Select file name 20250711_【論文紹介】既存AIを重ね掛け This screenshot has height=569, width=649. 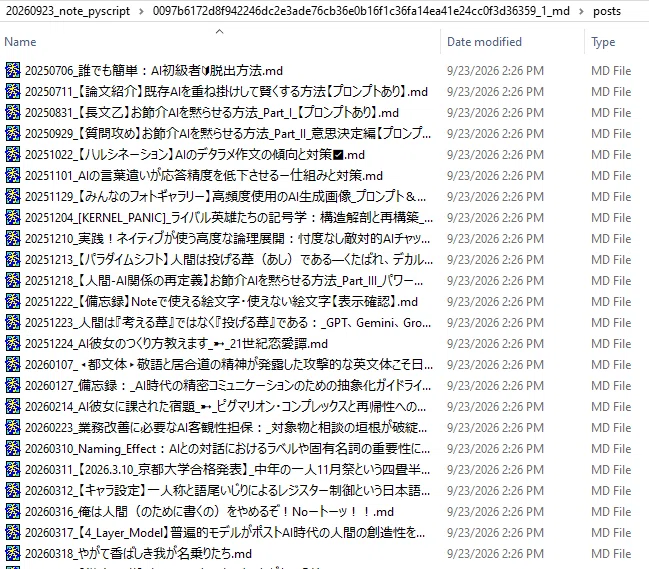pyautogui.click(x=226, y=91)
